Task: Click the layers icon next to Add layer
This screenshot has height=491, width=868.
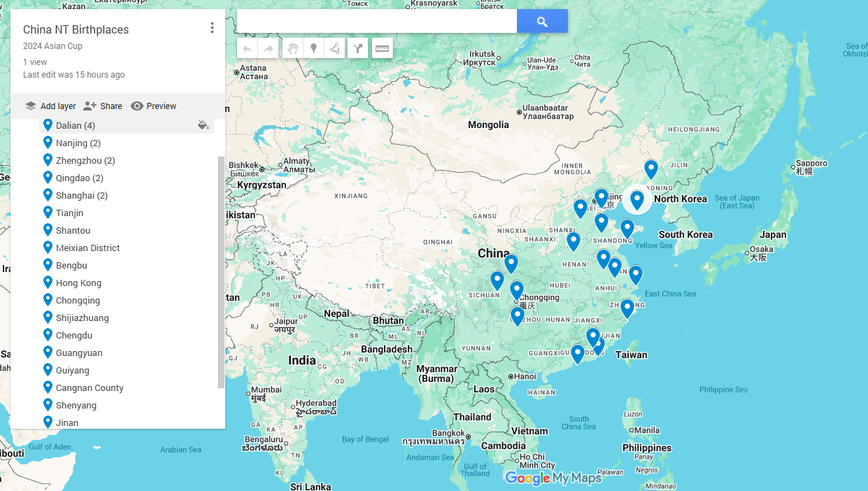Action: pyautogui.click(x=30, y=106)
